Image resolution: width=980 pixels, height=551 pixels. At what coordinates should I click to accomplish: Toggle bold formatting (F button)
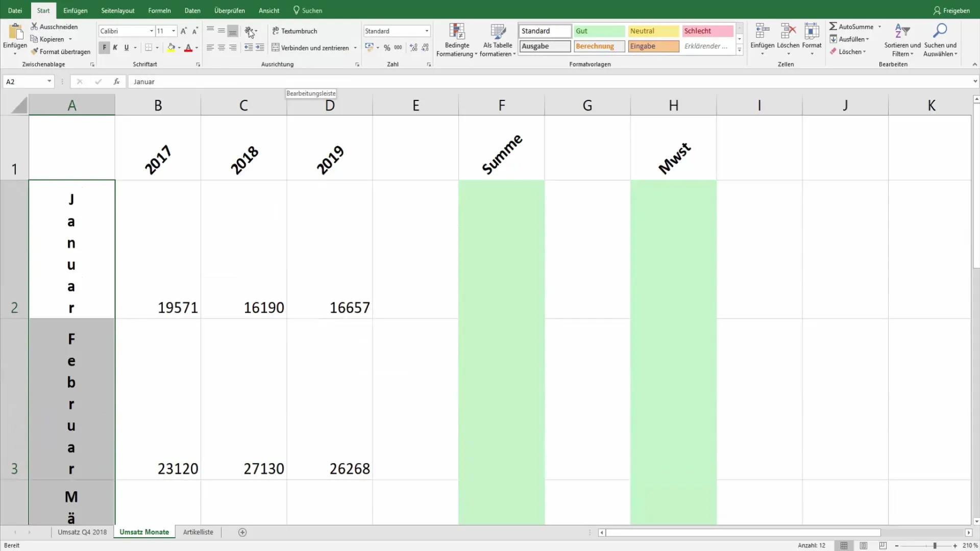point(104,48)
